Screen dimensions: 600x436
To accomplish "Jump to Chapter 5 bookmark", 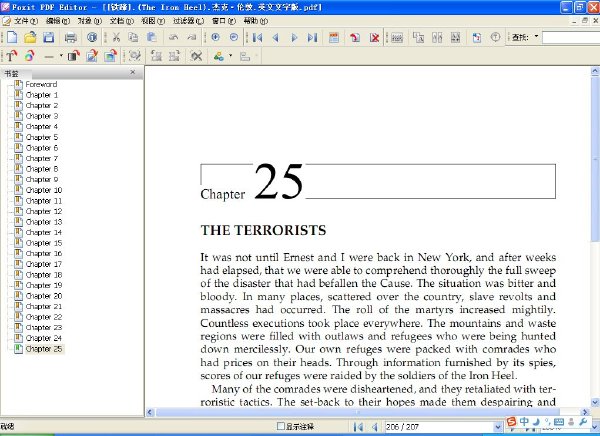I will click(x=42, y=137).
